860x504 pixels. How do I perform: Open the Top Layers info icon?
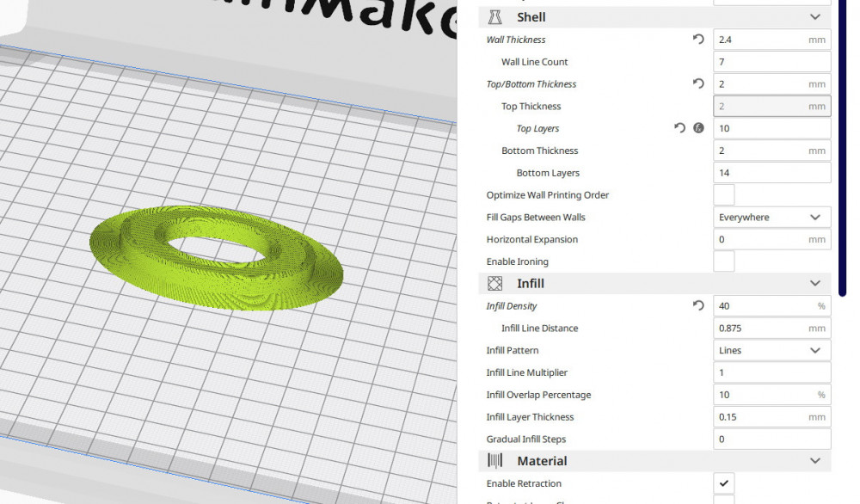(x=698, y=128)
